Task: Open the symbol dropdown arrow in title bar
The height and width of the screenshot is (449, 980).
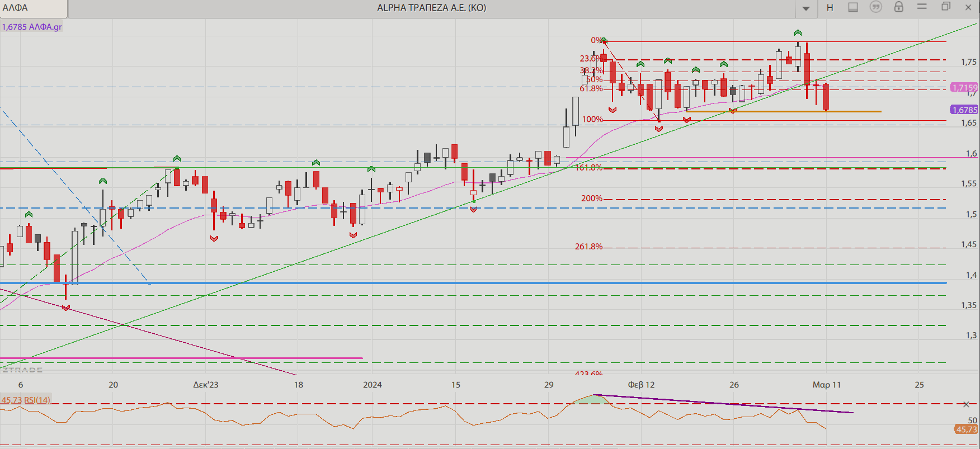Action: pos(806,8)
